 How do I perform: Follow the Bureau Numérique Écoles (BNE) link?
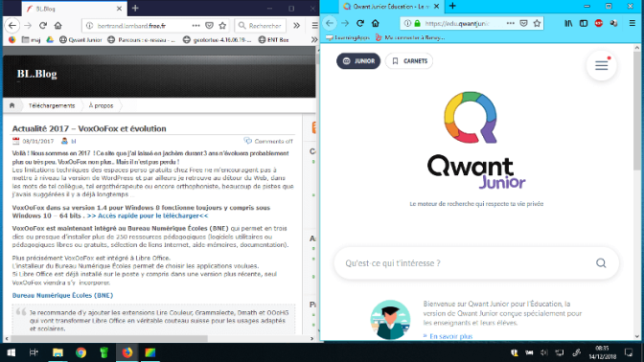point(62,295)
